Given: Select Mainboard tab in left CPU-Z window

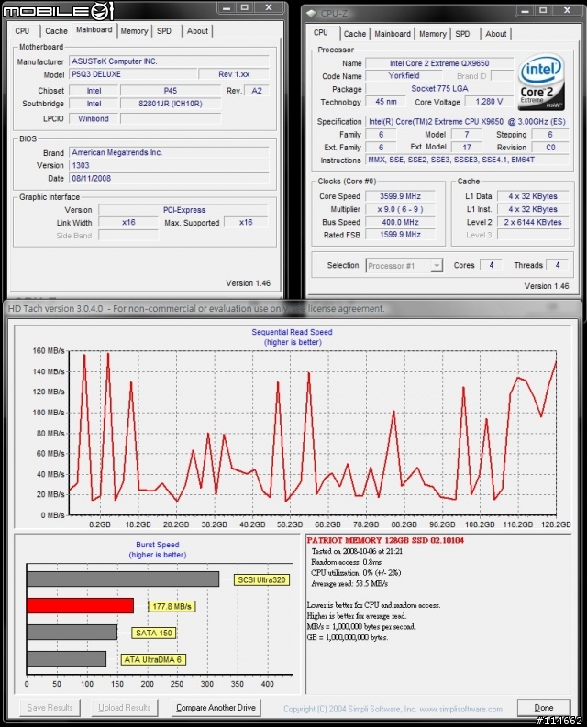Looking at the screenshot, I should pos(94,29).
